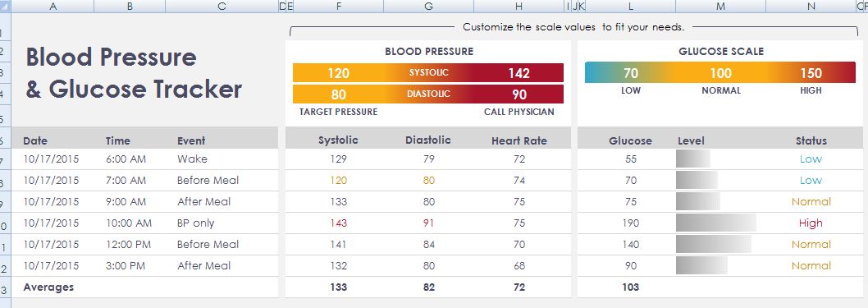This screenshot has height=308, width=868.
Task: Select column F header
Action: [x=338, y=6]
